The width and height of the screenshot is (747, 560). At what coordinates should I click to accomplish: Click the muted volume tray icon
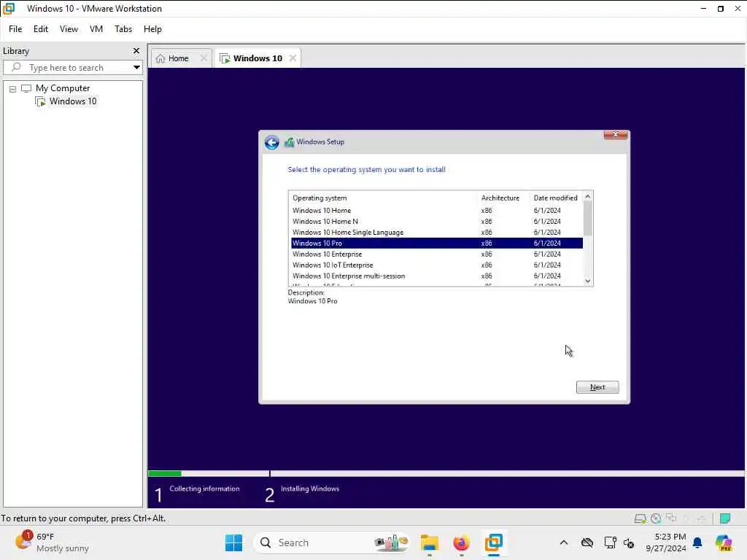pos(629,542)
